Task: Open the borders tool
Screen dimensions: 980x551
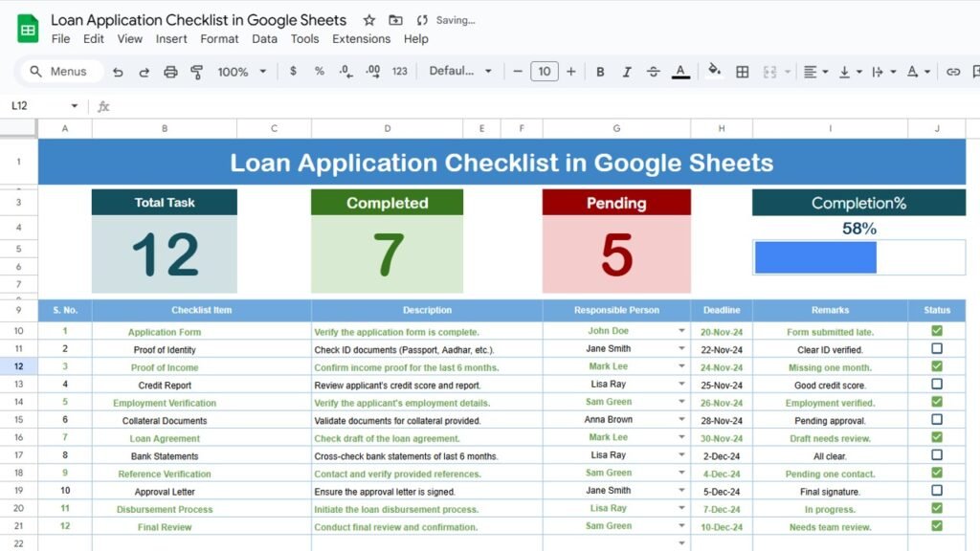Action: (743, 71)
